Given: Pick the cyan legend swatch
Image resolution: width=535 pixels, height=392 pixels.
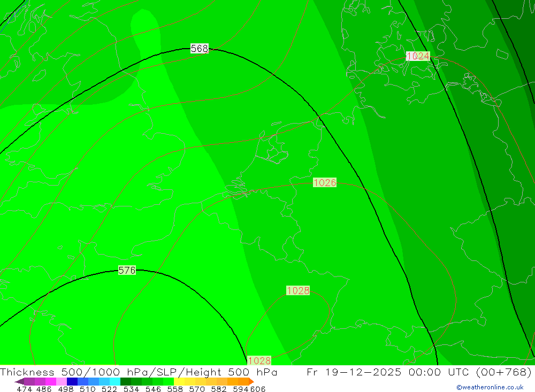Looking at the screenshot, I should (115, 381).
